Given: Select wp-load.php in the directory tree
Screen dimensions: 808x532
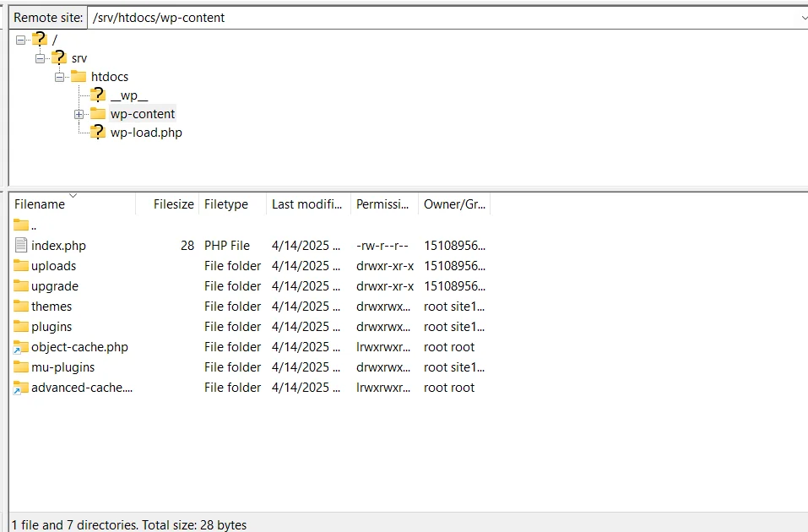Looking at the screenshot, I should point(146,133).
